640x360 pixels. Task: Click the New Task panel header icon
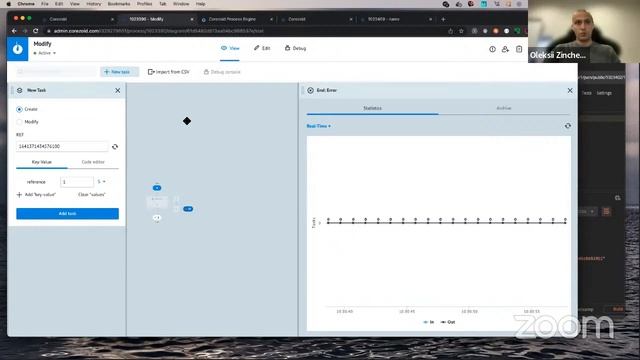click(19, 90)
